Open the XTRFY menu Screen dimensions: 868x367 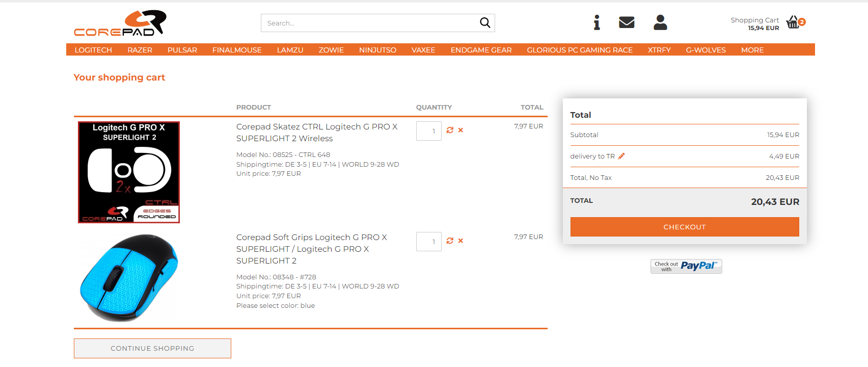(659, 50)
